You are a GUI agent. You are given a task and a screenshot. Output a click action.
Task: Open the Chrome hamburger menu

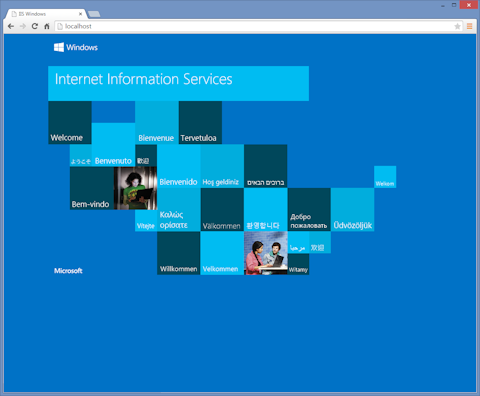tap(469, 26)
